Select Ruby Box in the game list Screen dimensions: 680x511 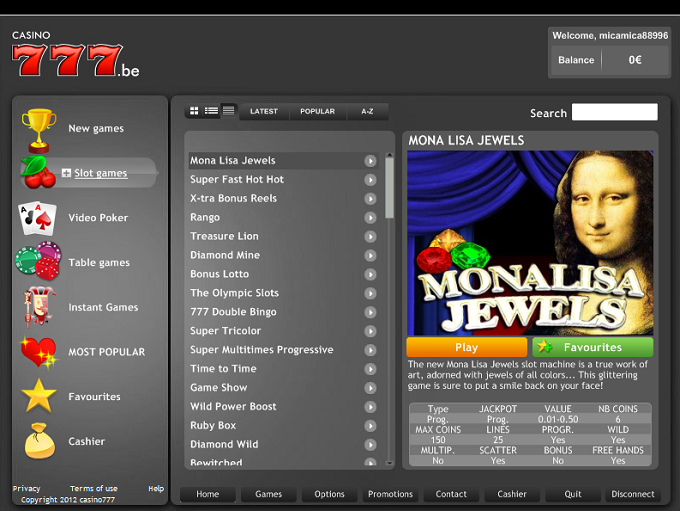coord(213,425)
